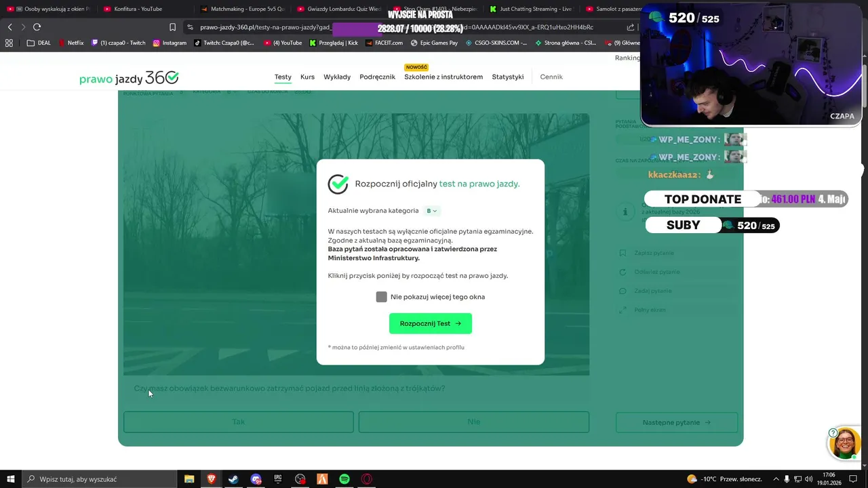This screenshot has width=868, height=488.
Task: Click the browser forward arrow
Action: [x=23, y=27]
